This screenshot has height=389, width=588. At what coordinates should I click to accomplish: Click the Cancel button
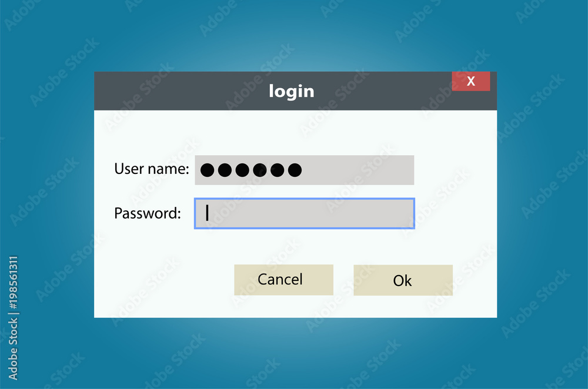[x=283, y=280]
